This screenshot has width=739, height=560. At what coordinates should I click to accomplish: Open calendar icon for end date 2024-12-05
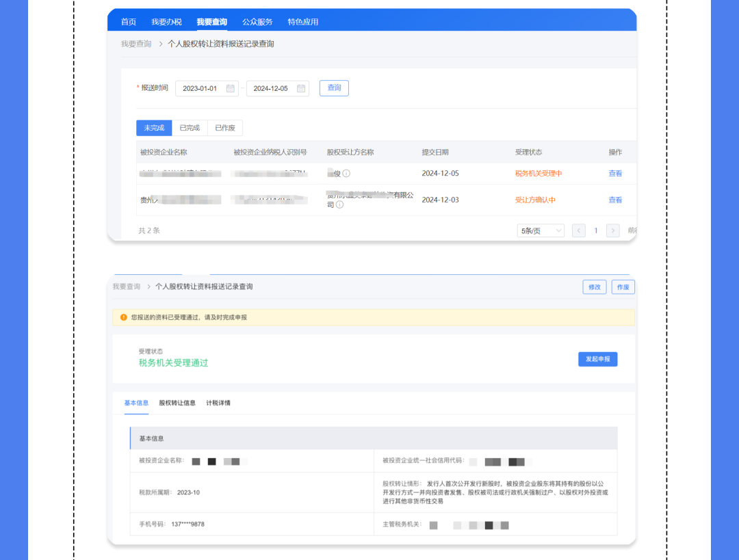click(300, 88)
